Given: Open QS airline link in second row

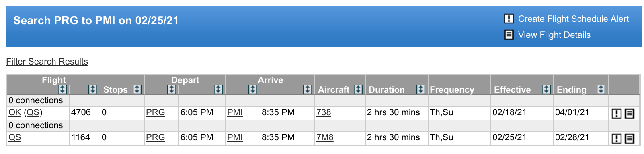Looking at the screenshot, I should click(x=15, y=137).
